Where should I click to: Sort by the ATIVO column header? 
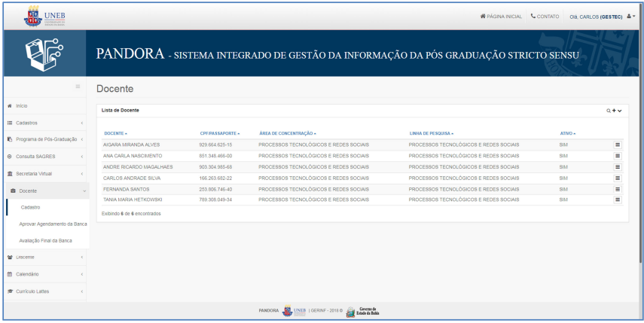point(568,133)
